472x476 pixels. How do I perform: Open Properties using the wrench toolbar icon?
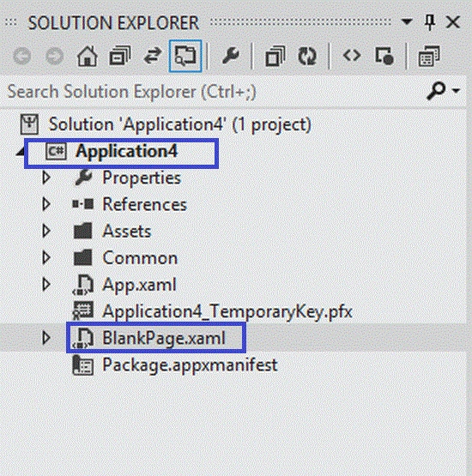pos(231,56)
